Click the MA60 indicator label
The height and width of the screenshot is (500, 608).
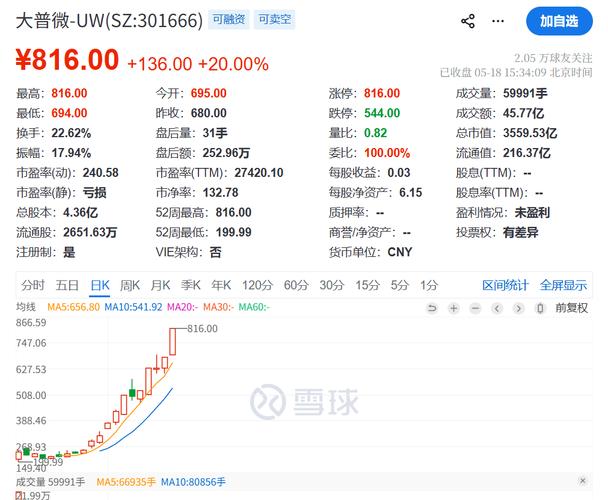[254, 307]
